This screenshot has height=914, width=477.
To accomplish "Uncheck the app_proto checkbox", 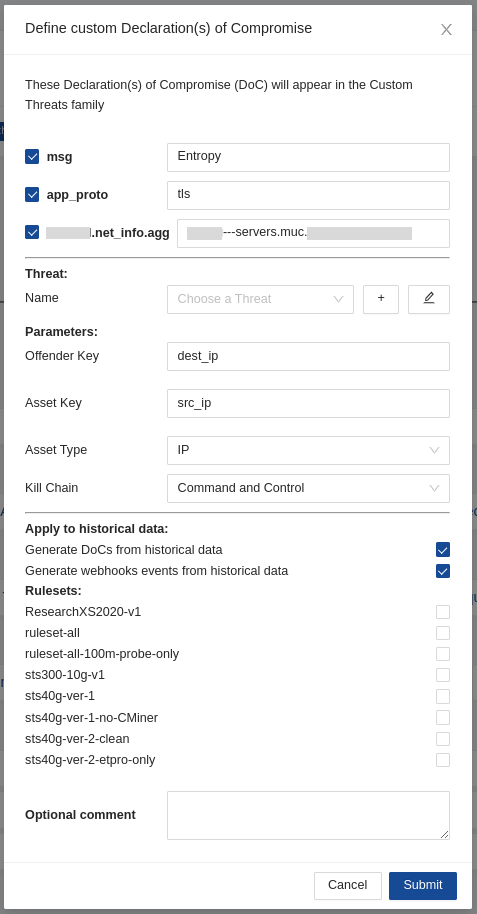I will [x=32, y=194].
